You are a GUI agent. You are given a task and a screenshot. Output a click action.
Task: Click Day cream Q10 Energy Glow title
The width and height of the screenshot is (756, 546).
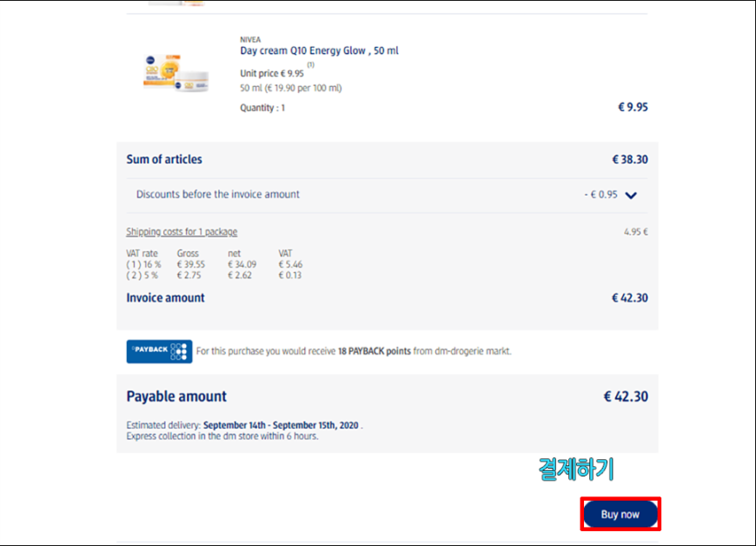click(x=319, y=50)
